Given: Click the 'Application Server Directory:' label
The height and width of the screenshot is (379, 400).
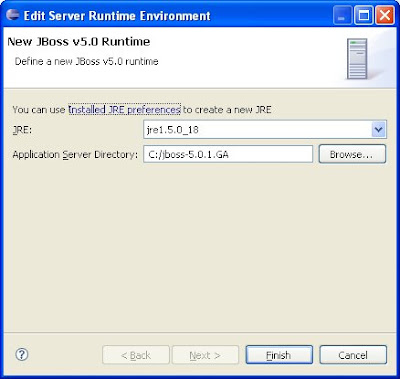Looking at the screenshot, I should 75,155.
